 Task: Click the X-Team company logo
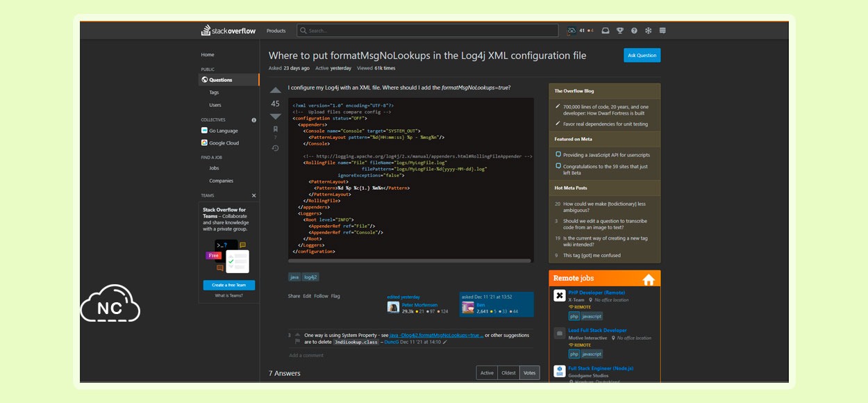pyautogui.click(x=559, y=296)
